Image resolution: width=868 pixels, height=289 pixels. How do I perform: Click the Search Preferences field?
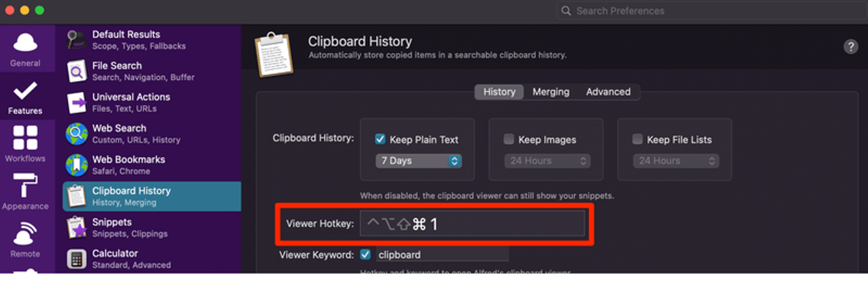711,11
